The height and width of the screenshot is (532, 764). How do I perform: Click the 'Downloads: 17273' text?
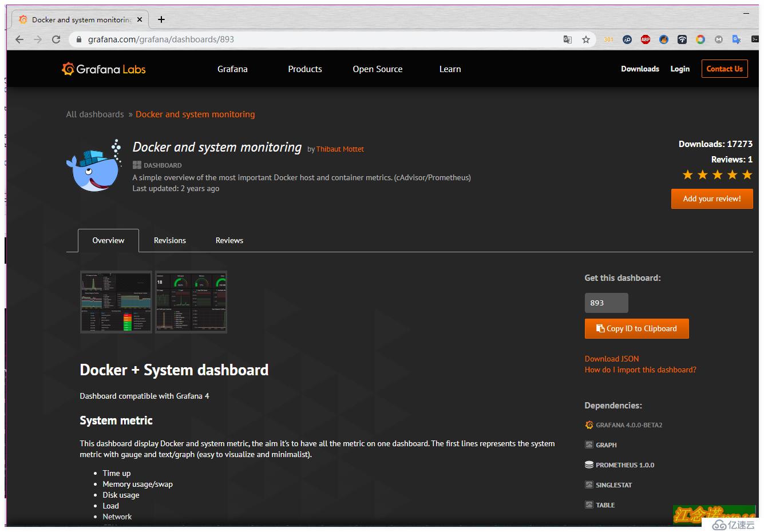point(715,144)
